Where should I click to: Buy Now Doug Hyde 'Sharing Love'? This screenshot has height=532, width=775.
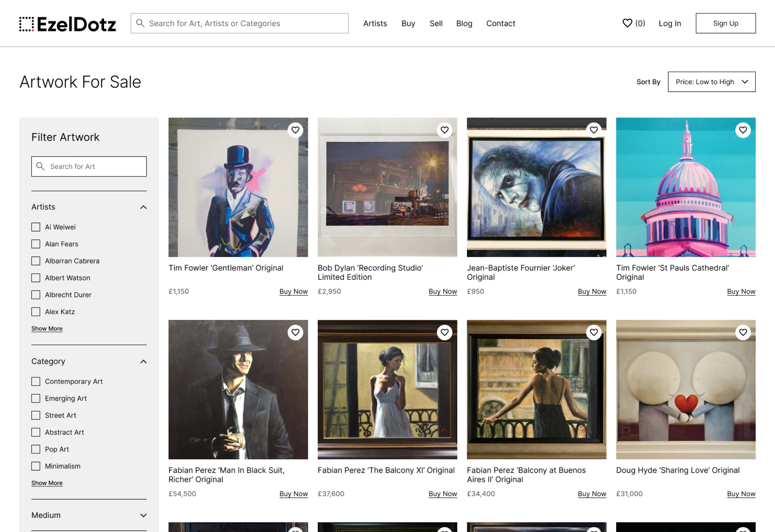741,494
